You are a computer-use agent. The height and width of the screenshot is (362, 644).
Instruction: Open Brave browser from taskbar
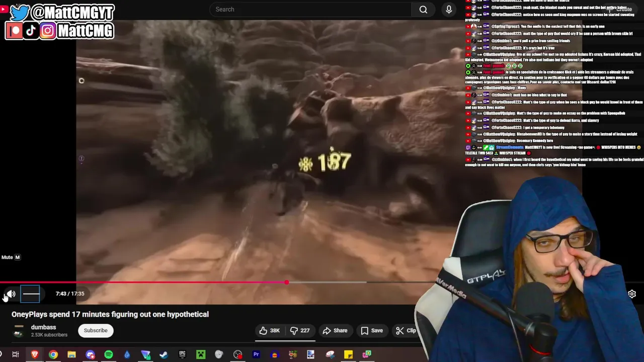pos(34,354)
